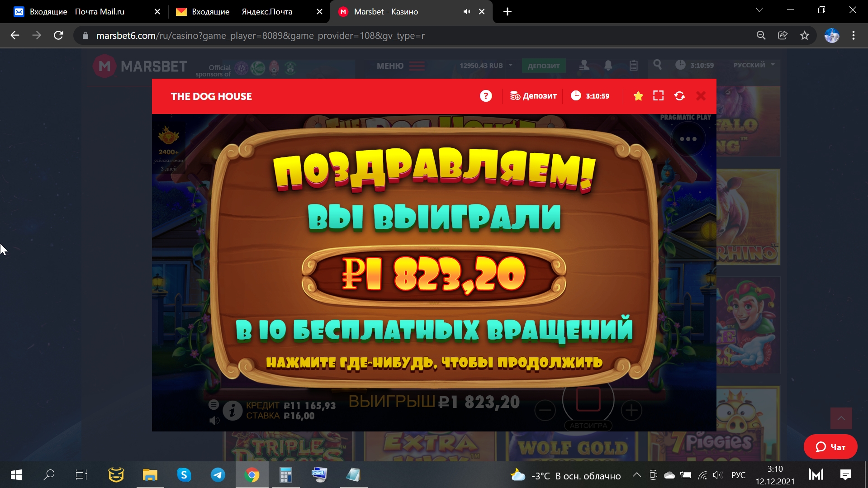Open bet slip clipboard icon
868x488 pixels.
click(x=634, y=66)
